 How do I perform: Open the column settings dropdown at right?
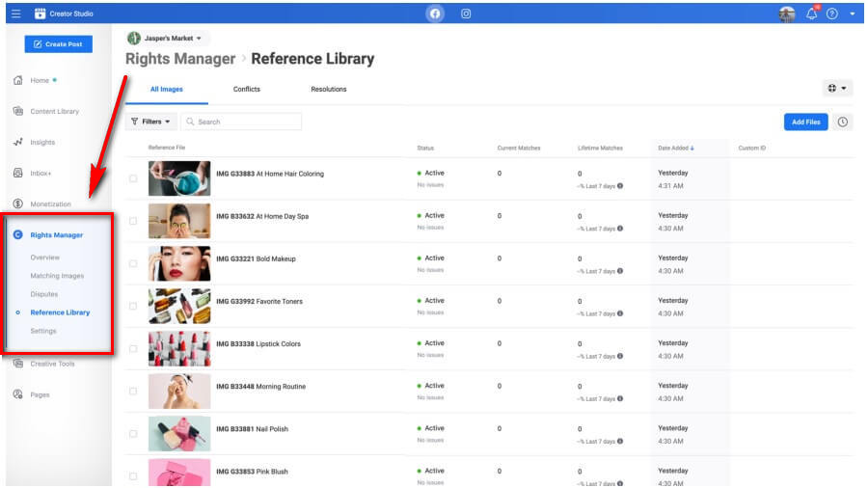836,89
